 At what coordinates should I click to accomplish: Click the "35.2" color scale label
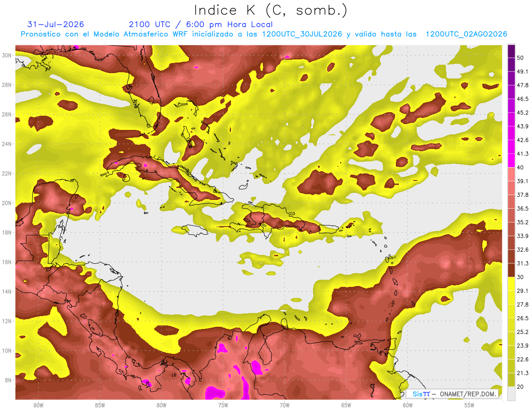[523, 223]
